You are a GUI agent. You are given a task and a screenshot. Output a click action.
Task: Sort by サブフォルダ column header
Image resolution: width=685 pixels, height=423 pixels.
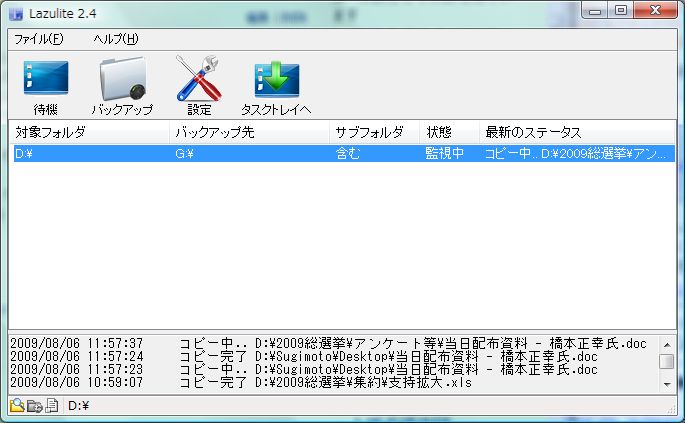(x=374, y=132)
